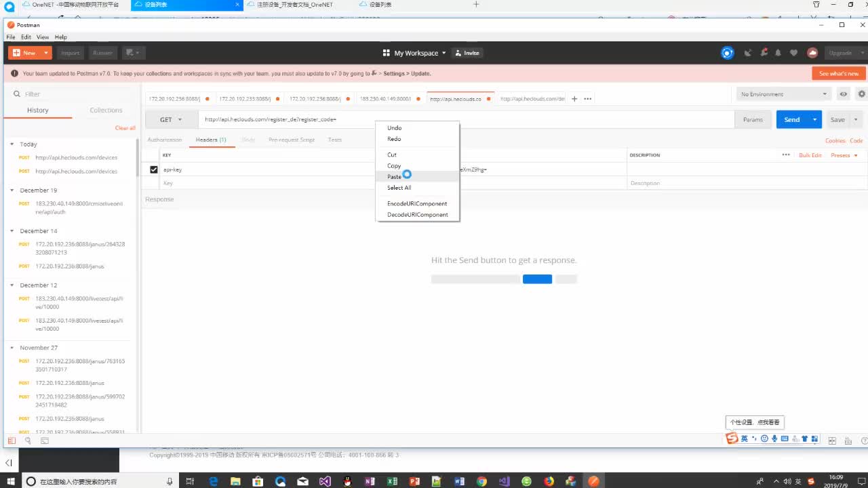Open Firefox from the Windows taskbar
The width and height of the screenshot is (868, 488).
point(549,481)
